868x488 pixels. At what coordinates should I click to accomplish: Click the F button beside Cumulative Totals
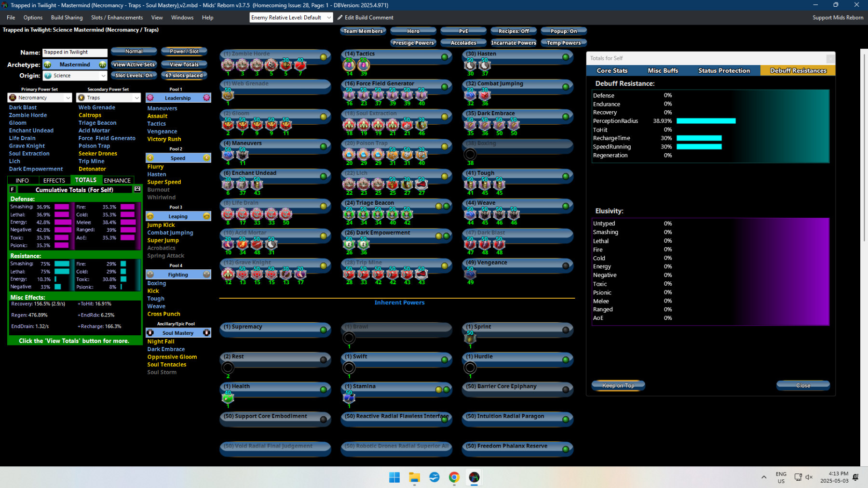pos(13,189)
